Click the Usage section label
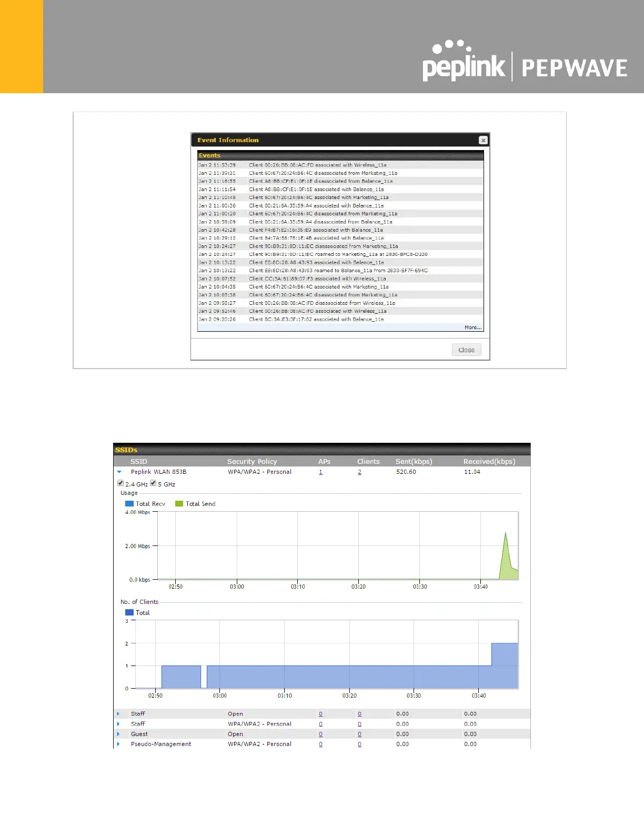This screenshot has height=834, width=644. tap(129, 493)
